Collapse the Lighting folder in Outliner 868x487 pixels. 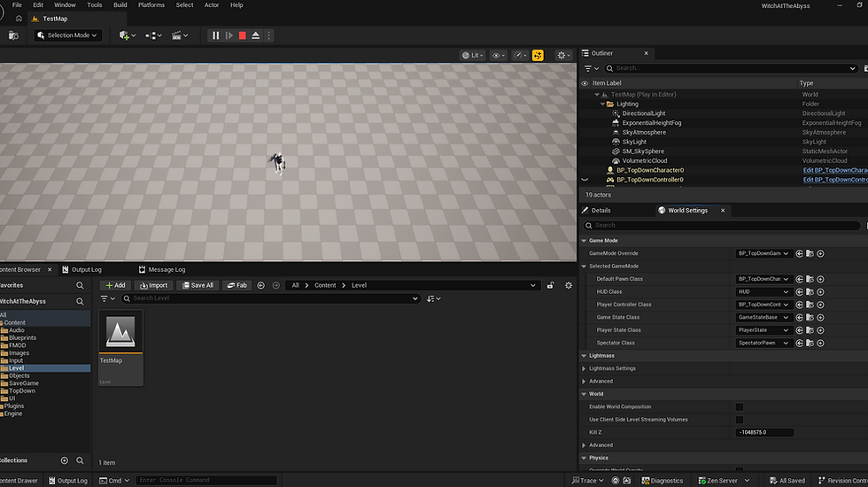pyautogui.click(x=603, y=104)
